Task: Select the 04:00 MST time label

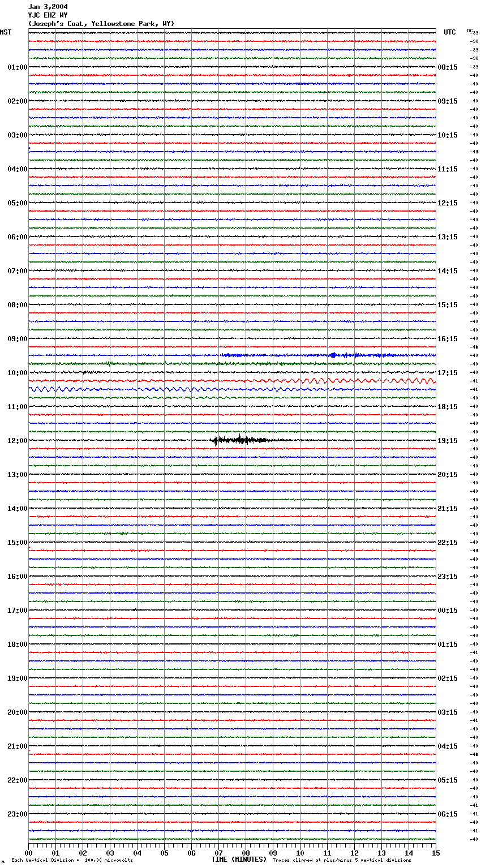Action: pyautogui.click(x=18, y=169)
